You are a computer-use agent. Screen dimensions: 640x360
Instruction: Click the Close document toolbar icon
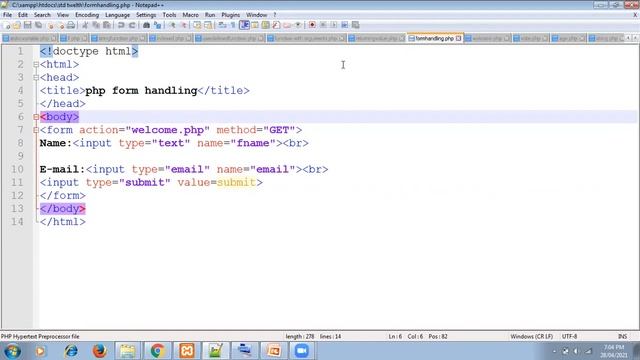[50, 25]
